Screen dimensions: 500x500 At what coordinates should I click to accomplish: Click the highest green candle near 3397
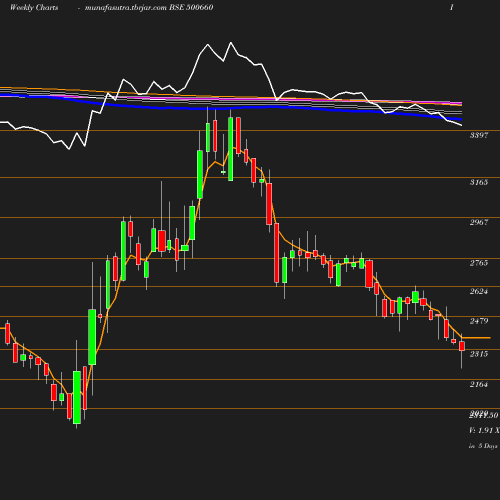[x=231, y=149]
